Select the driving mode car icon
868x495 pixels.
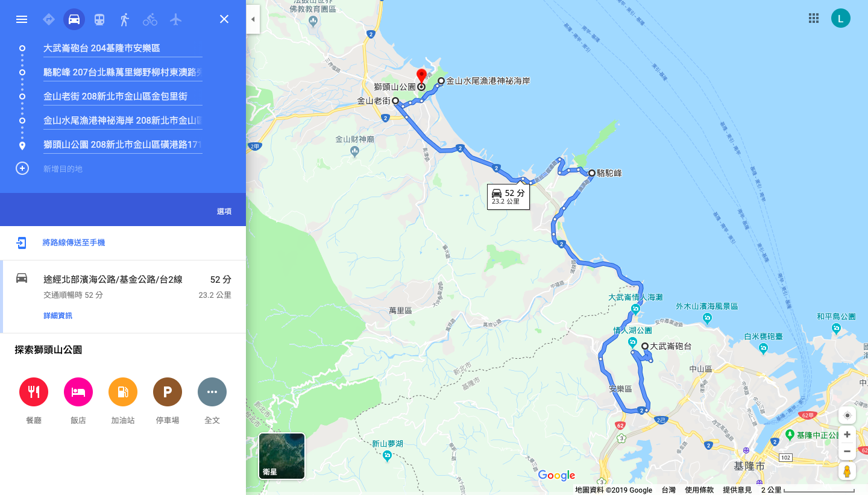click(x=74, y=19)
